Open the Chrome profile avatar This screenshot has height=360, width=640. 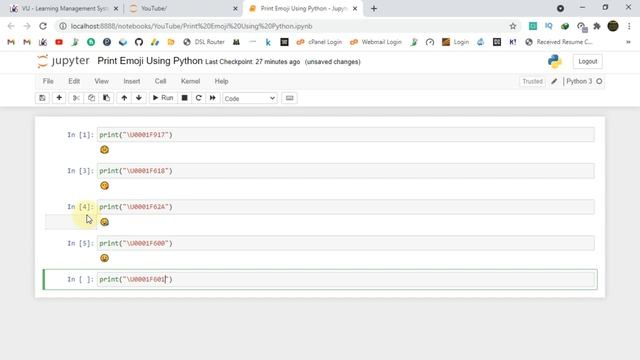pos(613,26)
